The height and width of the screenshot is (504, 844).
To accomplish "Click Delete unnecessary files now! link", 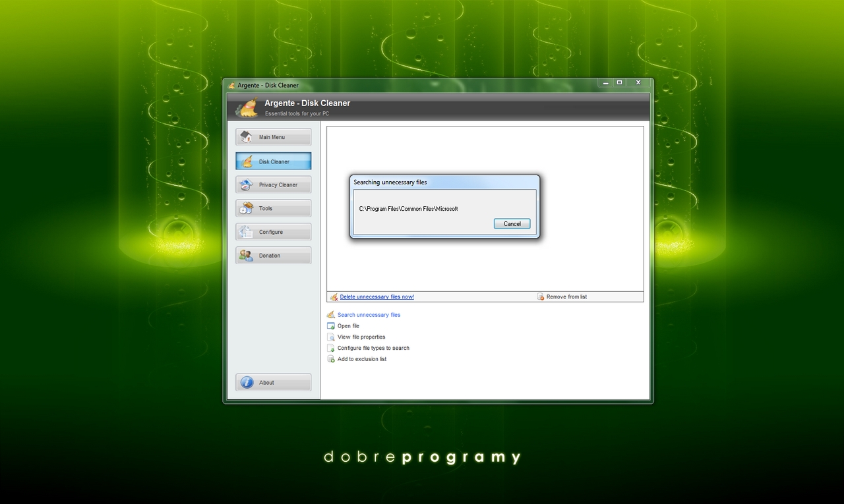I will tap(377, 297).
